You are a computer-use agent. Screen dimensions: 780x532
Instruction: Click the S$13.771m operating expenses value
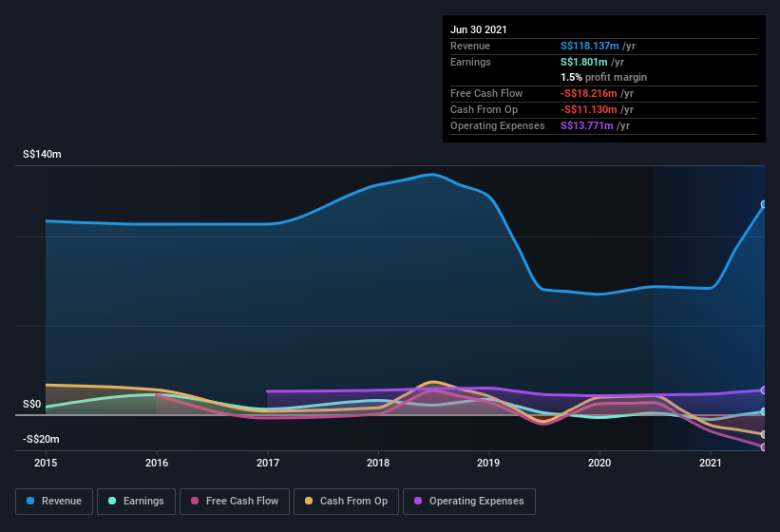pos(586,125)
